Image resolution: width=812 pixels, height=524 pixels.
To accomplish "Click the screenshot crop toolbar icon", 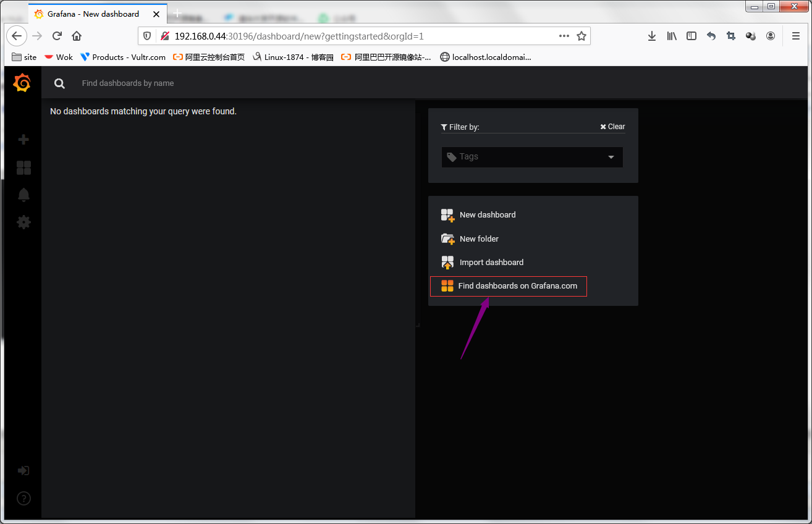I will [x=731, y=36].
